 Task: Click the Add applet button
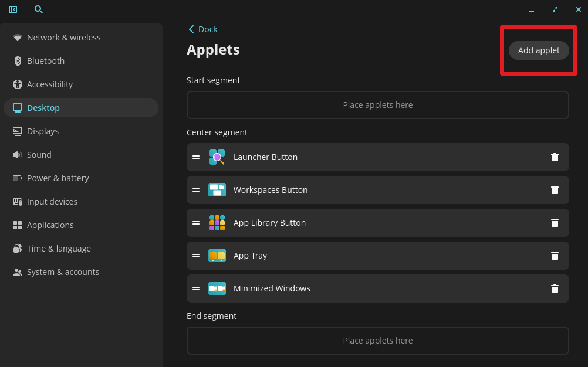[x=538, y=50]
